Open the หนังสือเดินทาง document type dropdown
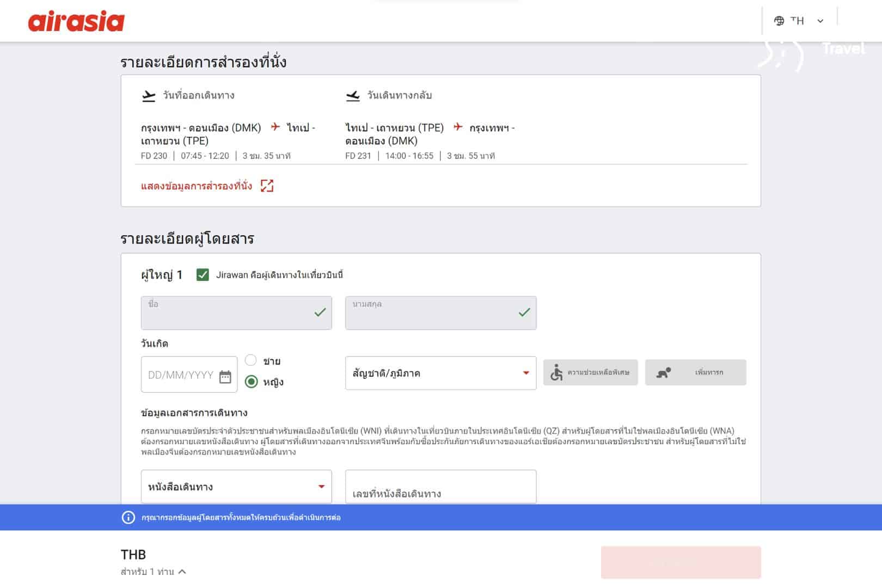The height and width of the screenshot is (588, 882). pyautogui.click(x=236, y=487)
